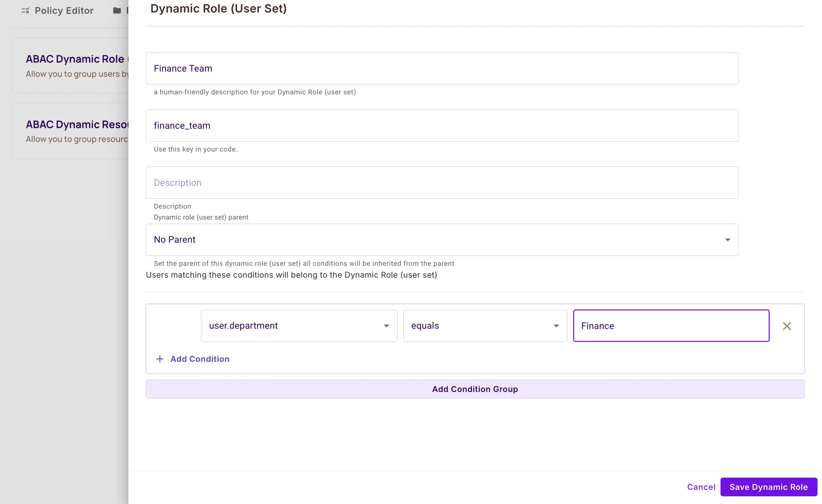
Task: Click the folder icon beside Policy Editor
Action: click(117, 11)
